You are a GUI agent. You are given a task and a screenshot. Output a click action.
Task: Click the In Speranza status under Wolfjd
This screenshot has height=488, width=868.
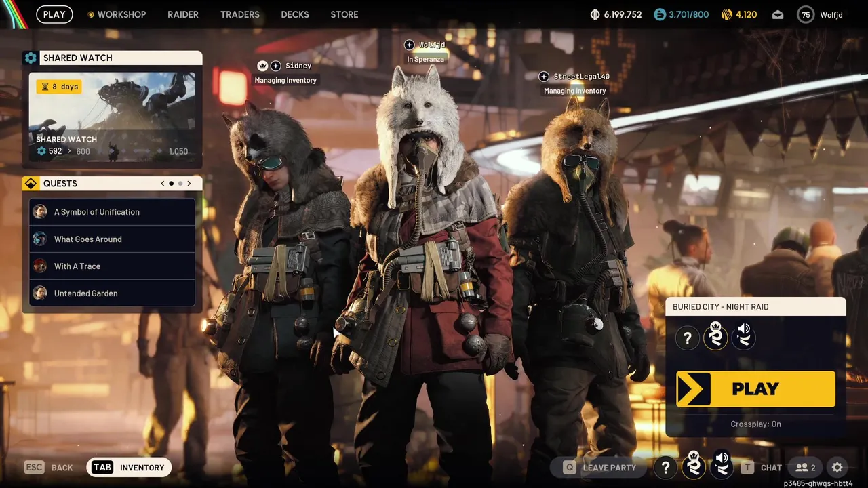tap(425, 60)
